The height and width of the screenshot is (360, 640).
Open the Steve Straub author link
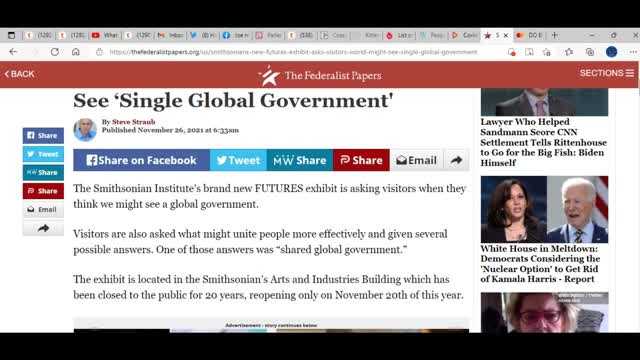pos(133,122)
